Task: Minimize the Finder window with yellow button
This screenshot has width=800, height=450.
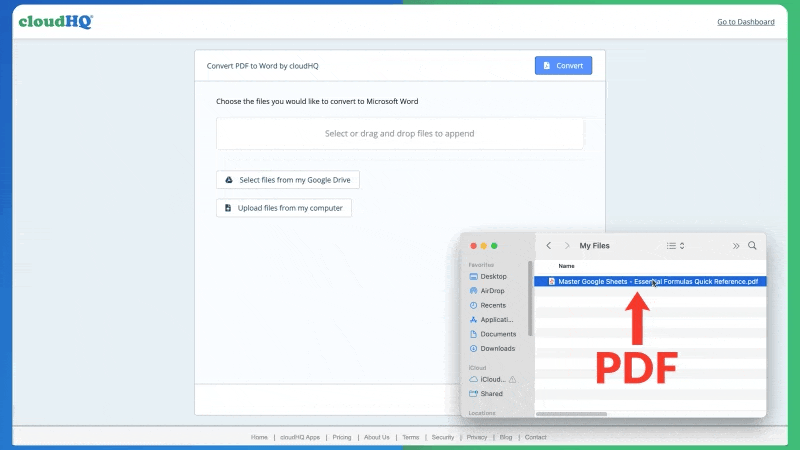Action: (484, 246)
